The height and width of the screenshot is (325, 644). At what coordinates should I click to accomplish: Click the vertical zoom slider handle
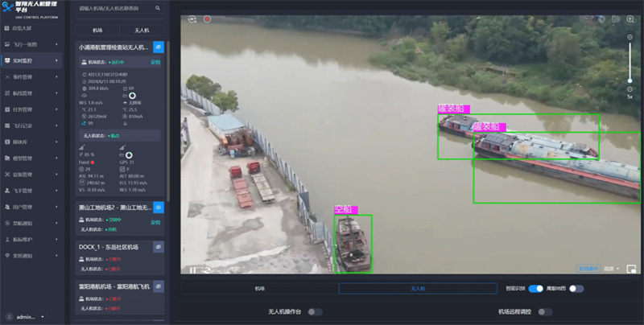tap(630, 79)
